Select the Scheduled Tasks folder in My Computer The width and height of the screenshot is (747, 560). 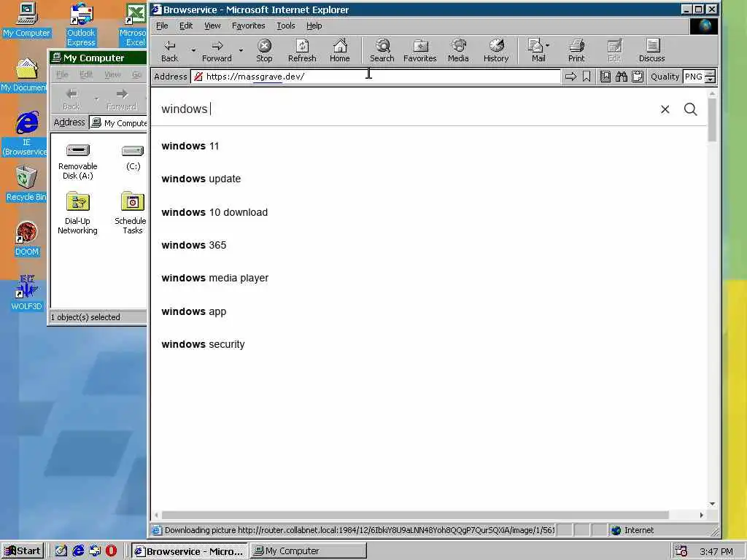pos(131,213)
